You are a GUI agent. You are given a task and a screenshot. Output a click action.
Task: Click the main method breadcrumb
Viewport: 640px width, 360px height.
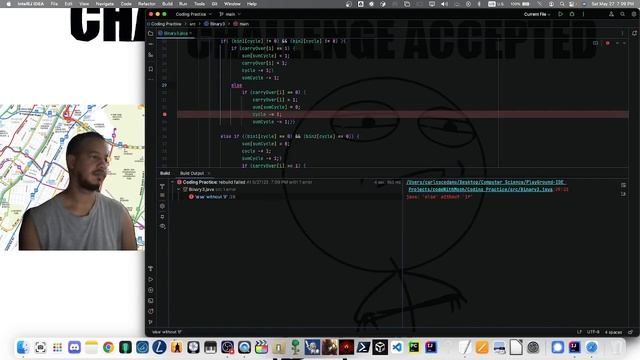pyautogui.click(x=241, y=24)
